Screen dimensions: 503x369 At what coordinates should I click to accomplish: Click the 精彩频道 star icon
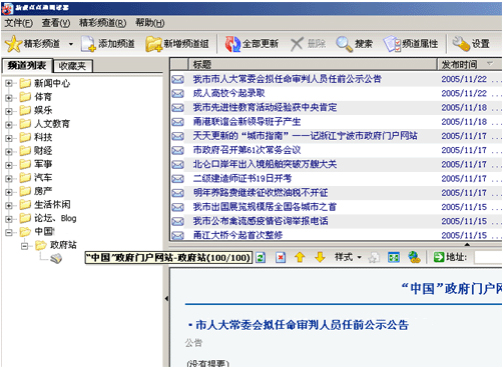14,44
